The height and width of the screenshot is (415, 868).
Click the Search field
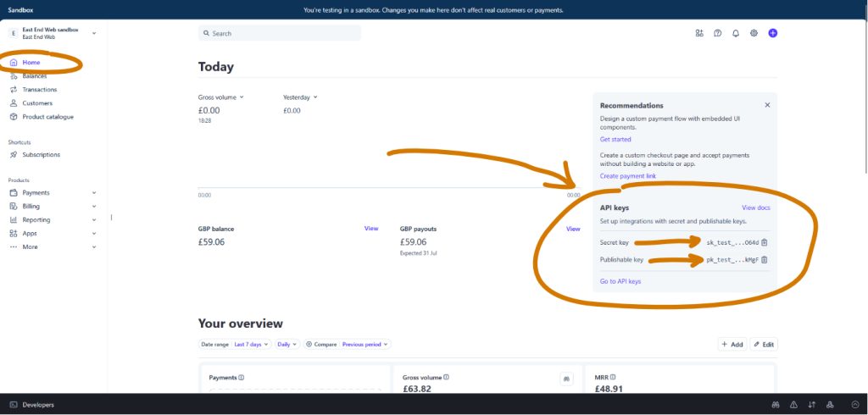(x=280, y=33)
